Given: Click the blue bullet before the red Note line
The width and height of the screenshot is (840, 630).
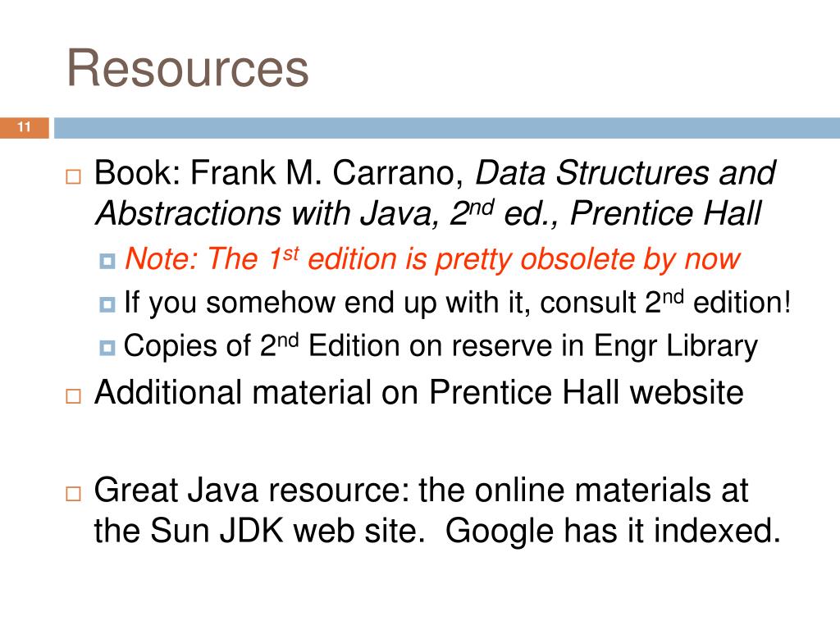Looking at the screenshot, I should click(107, 261).
